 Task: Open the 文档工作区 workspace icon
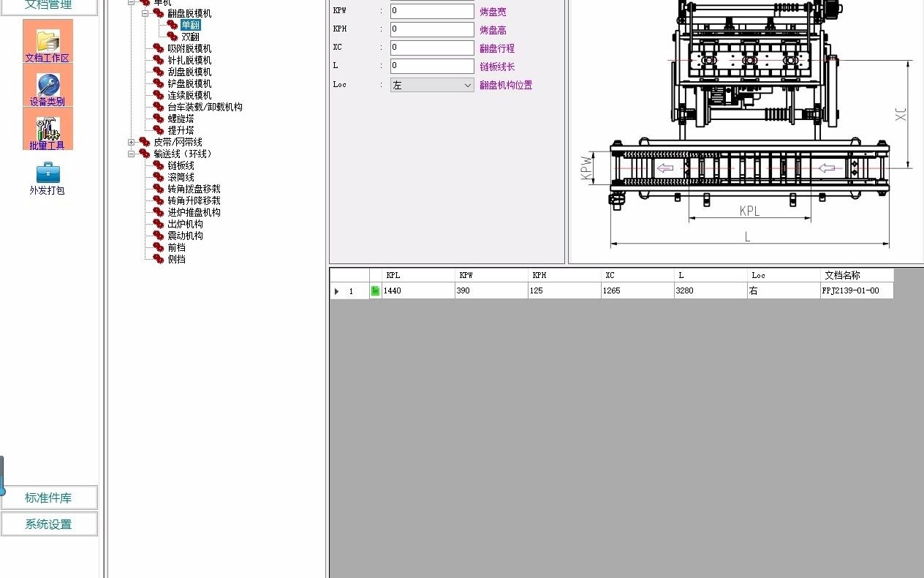[47, 42]
